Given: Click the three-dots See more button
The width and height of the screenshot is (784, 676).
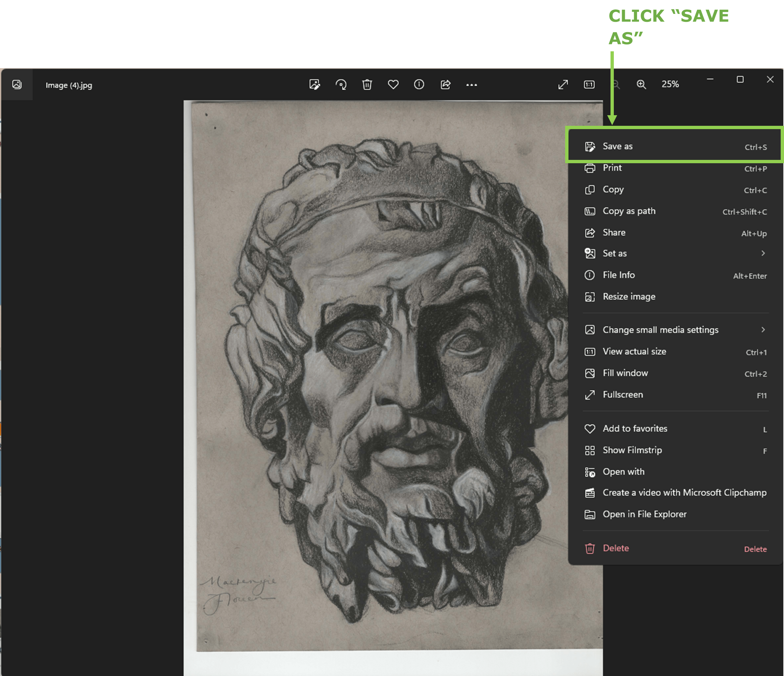Looking at the screenshot, I should [471, 85].
